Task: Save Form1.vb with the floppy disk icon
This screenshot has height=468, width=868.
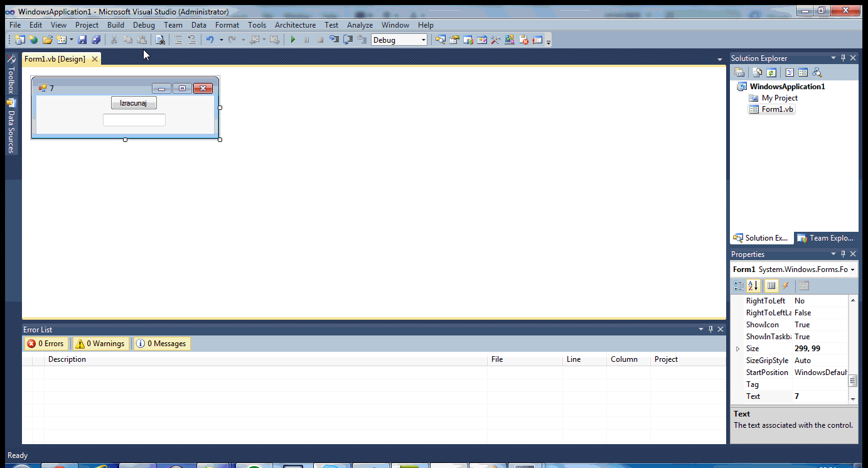Action: (82, 40)
